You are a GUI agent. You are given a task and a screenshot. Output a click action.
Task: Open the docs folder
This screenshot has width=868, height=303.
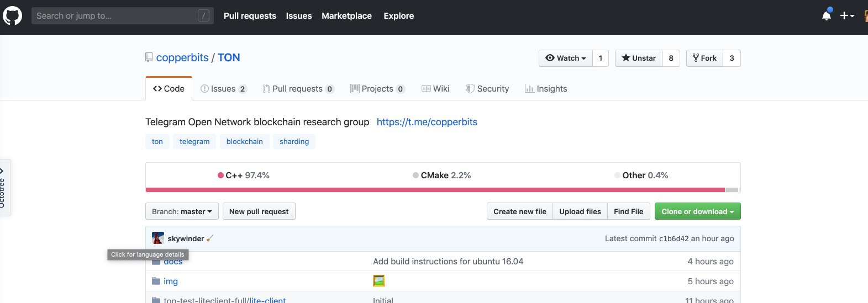tap(173, 262)
